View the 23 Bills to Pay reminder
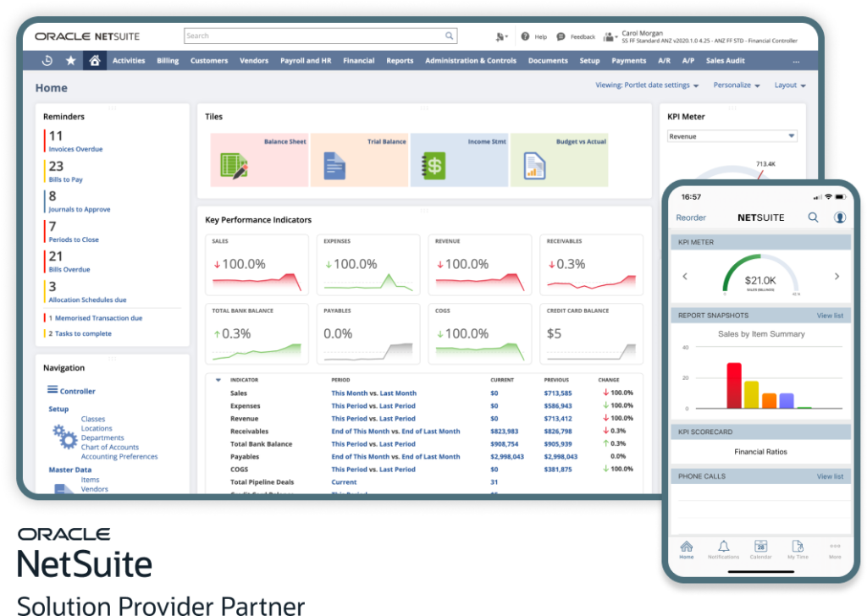867x616 pixels. tap(66, 173)
